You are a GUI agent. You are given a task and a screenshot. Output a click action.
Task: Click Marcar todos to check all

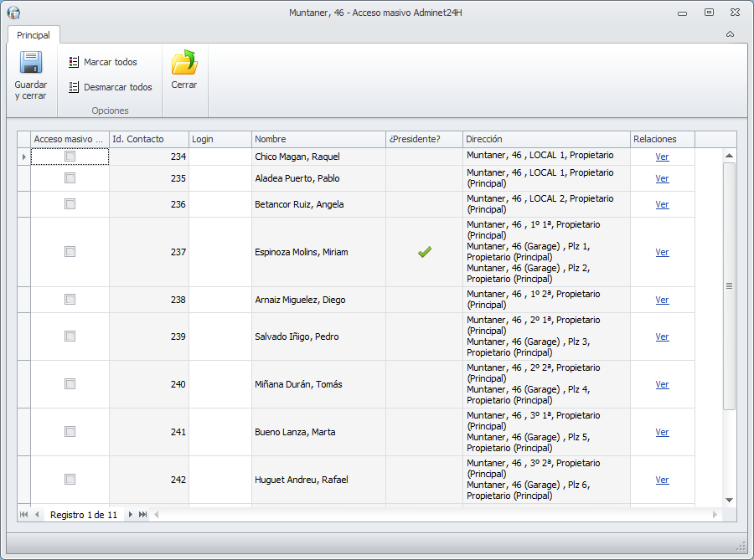[x=103, y=62]
